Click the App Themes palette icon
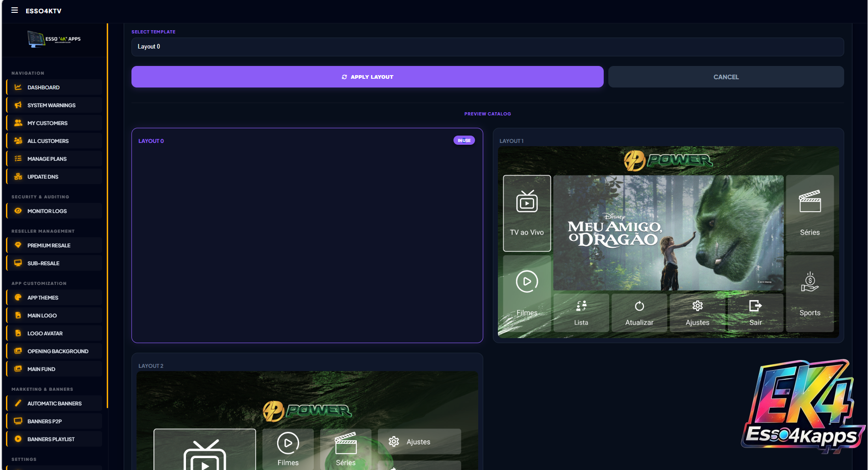Viewport: 868px width, 470px height. 18,297
